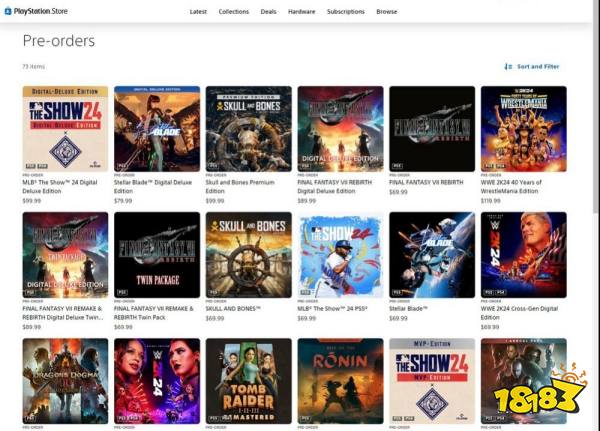Click title 'MLB The Show 24 PS5'
This screenshot has width=600, height=431.
tap(332, 309)
